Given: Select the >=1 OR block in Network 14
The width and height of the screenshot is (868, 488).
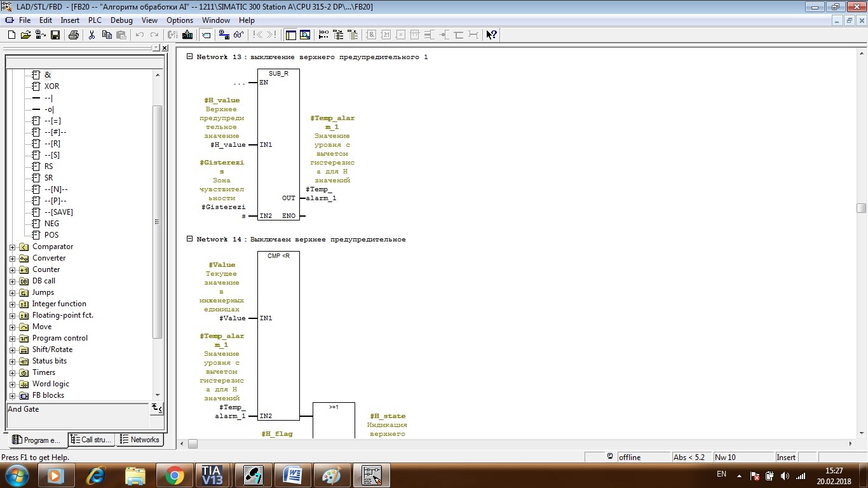Looking at the screenshot, I should [x=334, y=420].
